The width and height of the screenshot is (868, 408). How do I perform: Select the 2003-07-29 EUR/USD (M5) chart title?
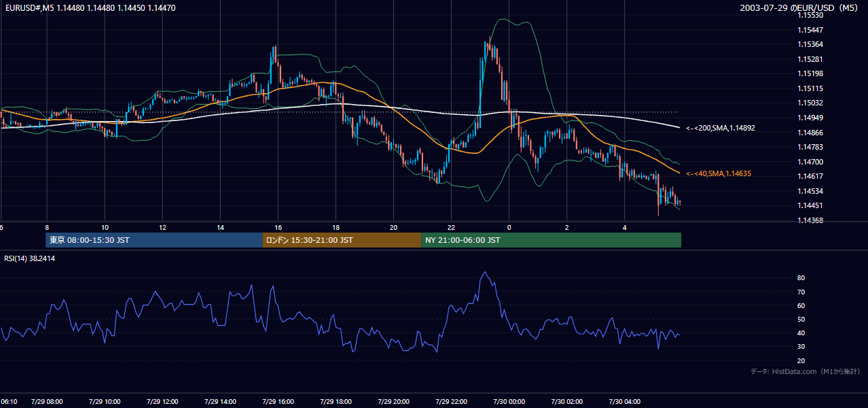point(800,8)
